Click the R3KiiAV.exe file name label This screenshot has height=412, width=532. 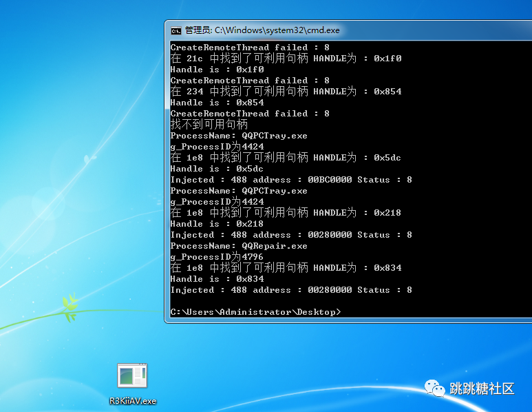click(133, 401)
